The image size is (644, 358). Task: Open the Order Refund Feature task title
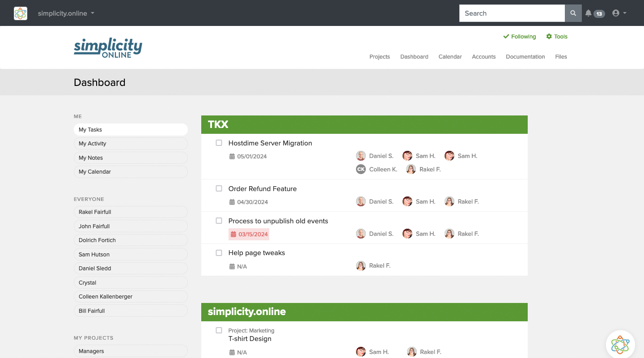point(263,189)
